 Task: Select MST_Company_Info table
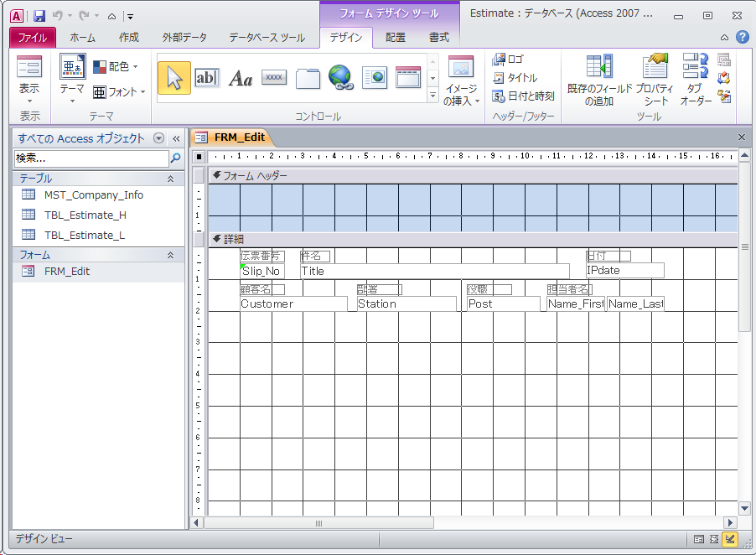tap(98, 195)
